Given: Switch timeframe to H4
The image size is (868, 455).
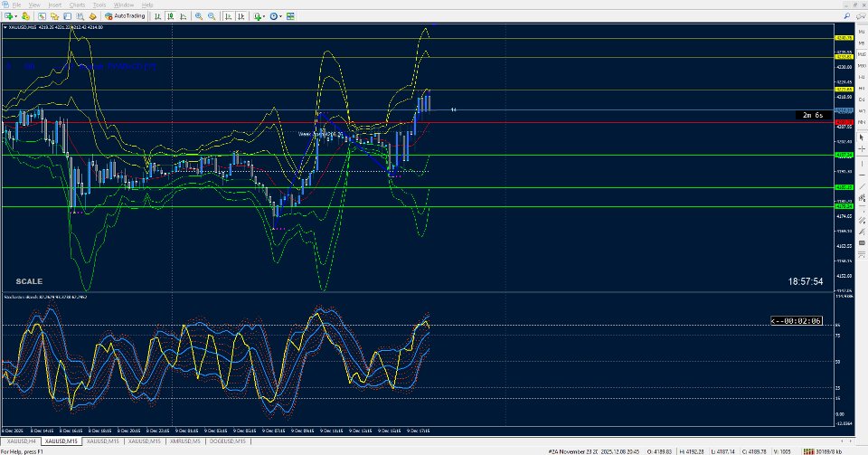Looking at the screenshot, I should (x=862, y=88).
